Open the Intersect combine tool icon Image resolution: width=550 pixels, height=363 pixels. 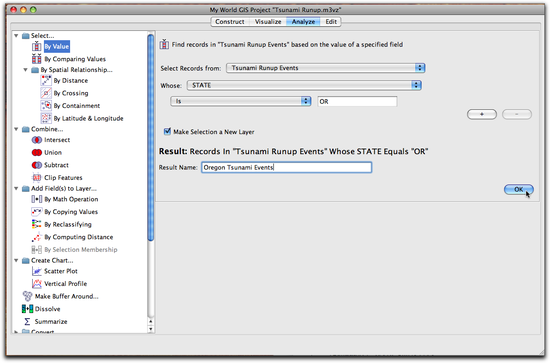pos(36,140)
